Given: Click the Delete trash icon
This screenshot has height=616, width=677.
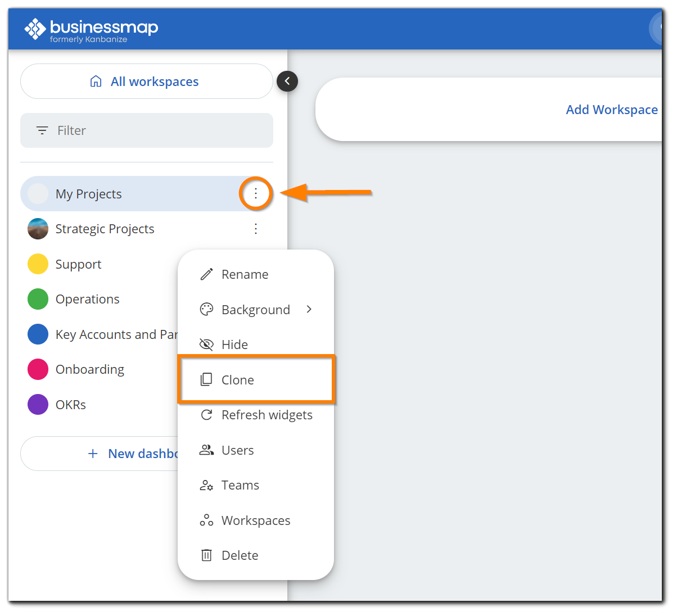Looking at the screenshot, I should [x=207, y=555].
